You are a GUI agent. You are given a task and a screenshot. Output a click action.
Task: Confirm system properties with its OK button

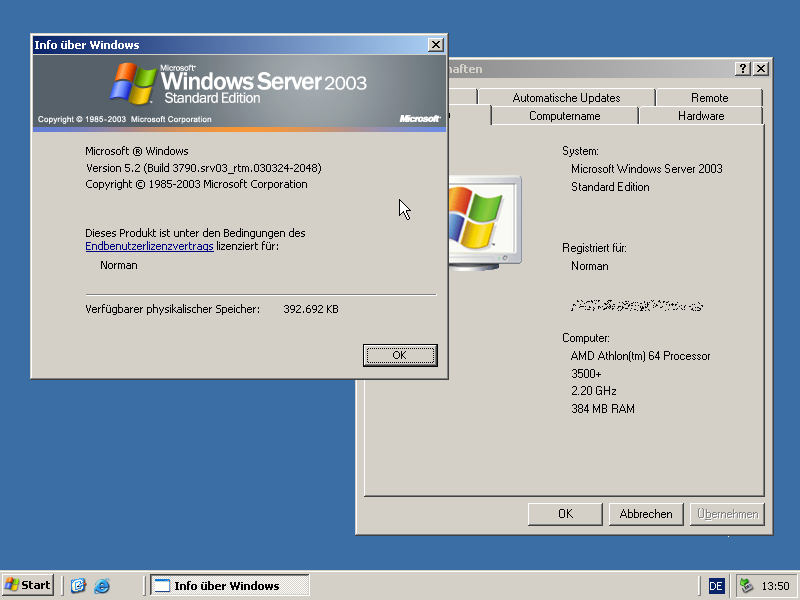pyautogui.click(x=565, y=514)
